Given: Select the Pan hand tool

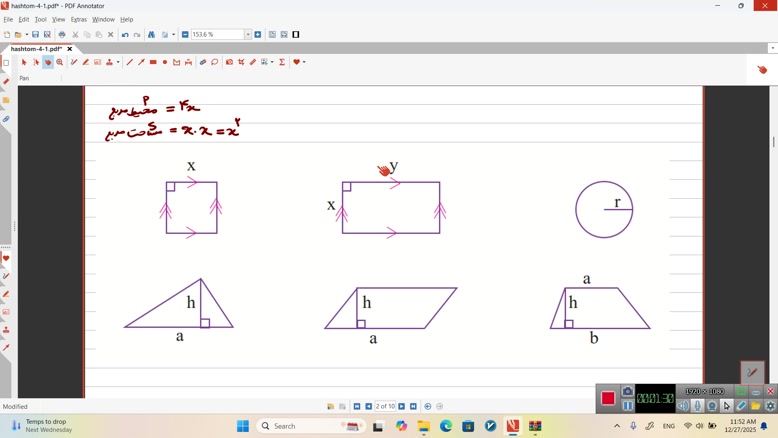Looking at the screenshot, I should point(47,62).
